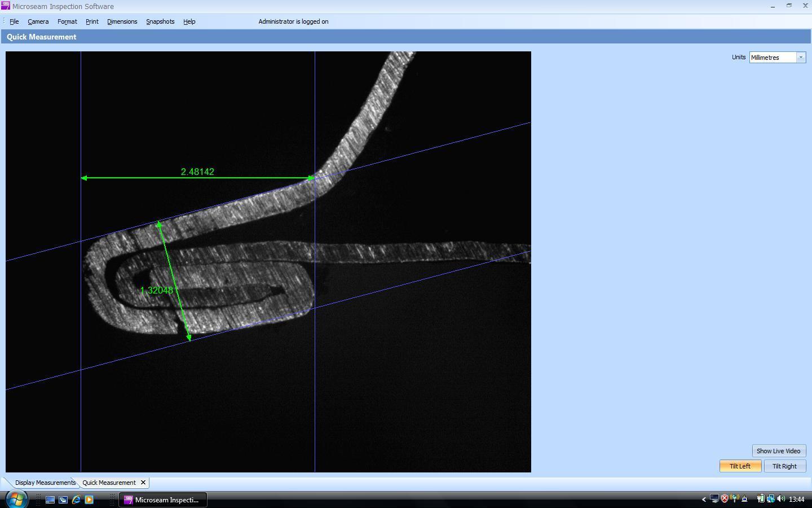Open the Windows Start orb
Viewport: 812px width, 508px height.
16,499
